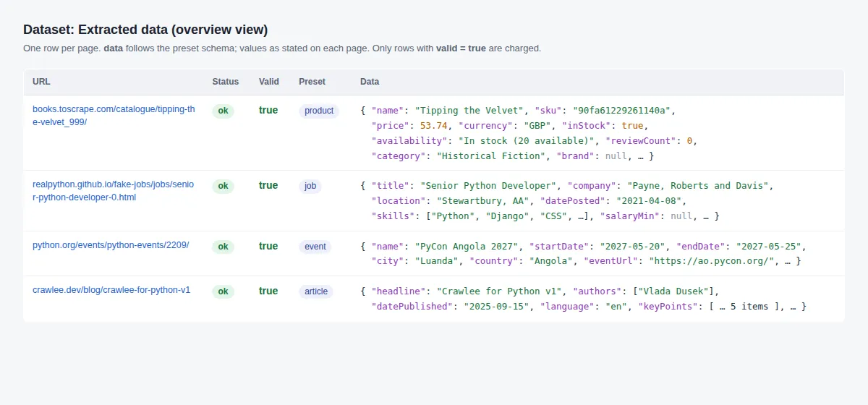Click the true value in the product row
The width and height of the screenshot is (868, 405).
[268, 110]
